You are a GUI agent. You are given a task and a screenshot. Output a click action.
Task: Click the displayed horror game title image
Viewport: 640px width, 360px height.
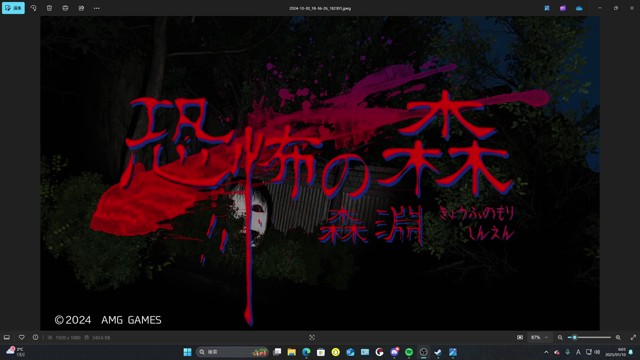point(320,173)
